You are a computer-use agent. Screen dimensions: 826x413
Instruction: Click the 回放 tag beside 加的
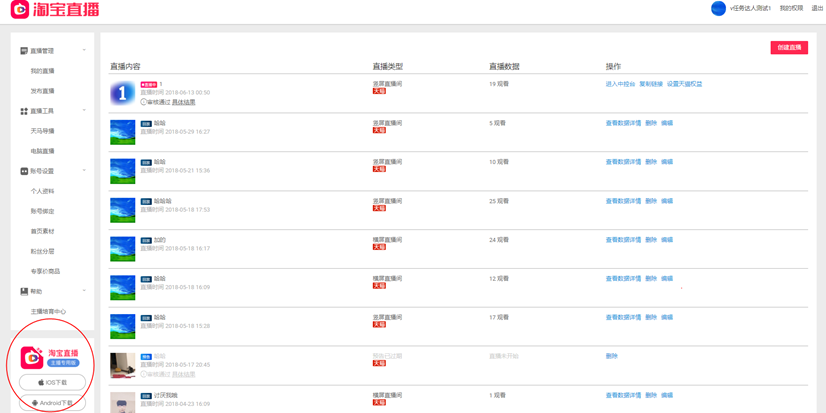click(146, 240)
